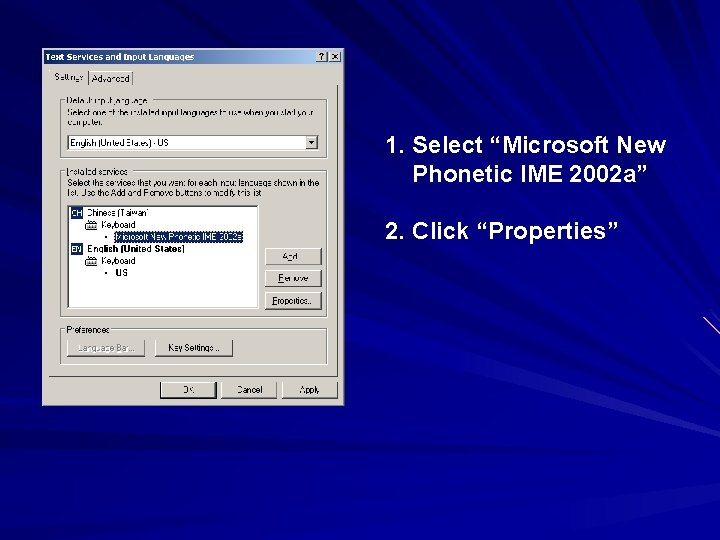Open the default input language dropdown arrow
Viewport: 720px width, 540px height.
(x=311, y=142)
